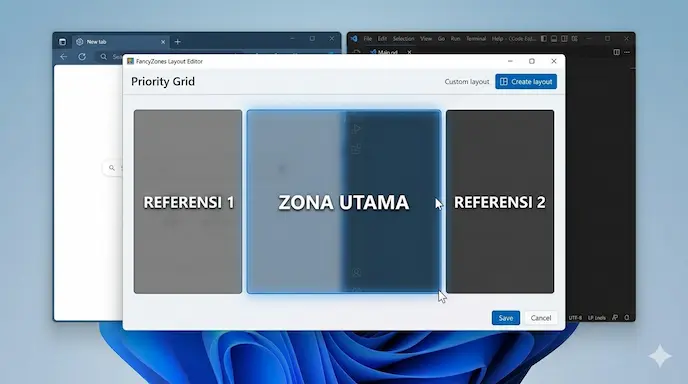Click the FancyZones Layout Editor app icon
Screen dimensions: 688x384
click(x=130, y=61)
